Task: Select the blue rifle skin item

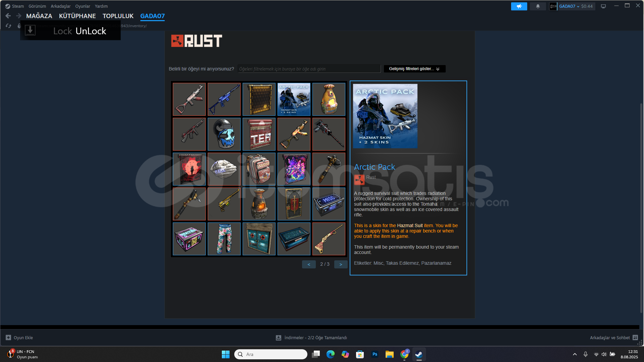Action: pyautogui.click(x=224, y=99)
